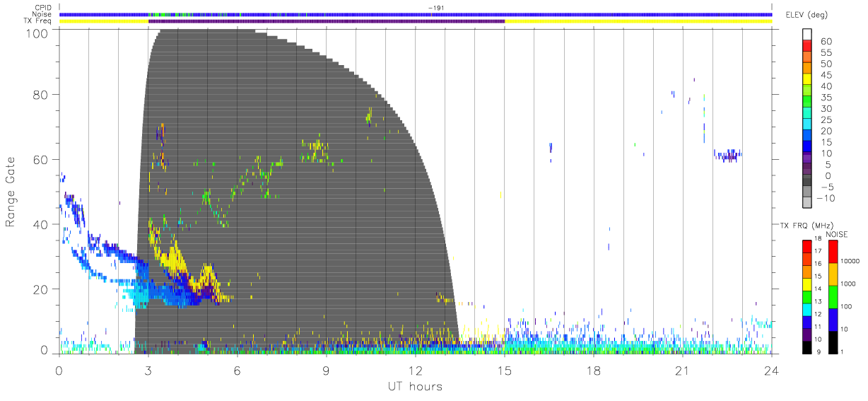Click the "20" tick on the Range Gate axis

click(40, 289)
